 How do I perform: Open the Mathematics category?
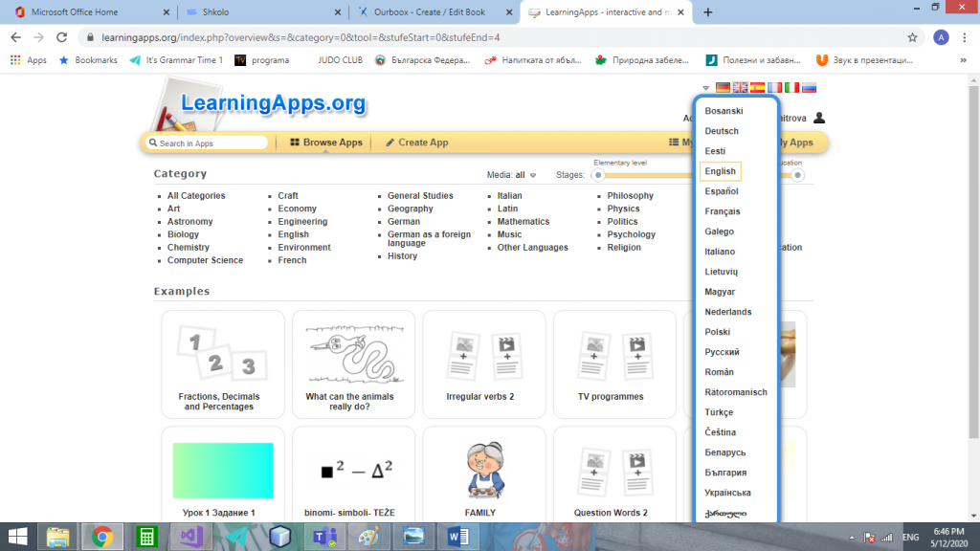pyautogui.click(x=523, y=221)
